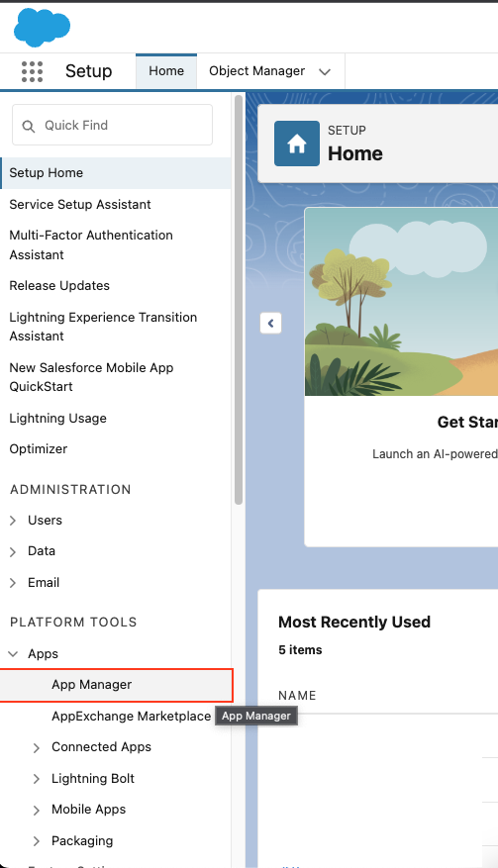
Task: Expand the Users section
Action: (x=13, y=521)
